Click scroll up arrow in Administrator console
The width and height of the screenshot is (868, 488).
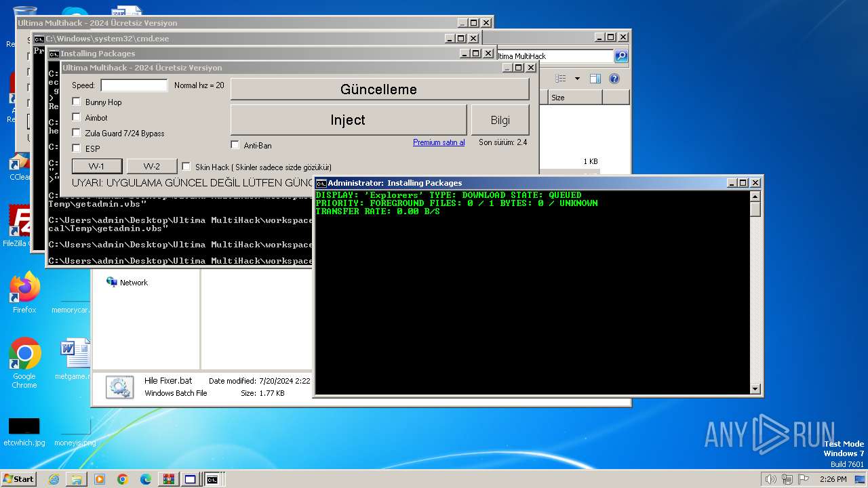pos(755,197)
